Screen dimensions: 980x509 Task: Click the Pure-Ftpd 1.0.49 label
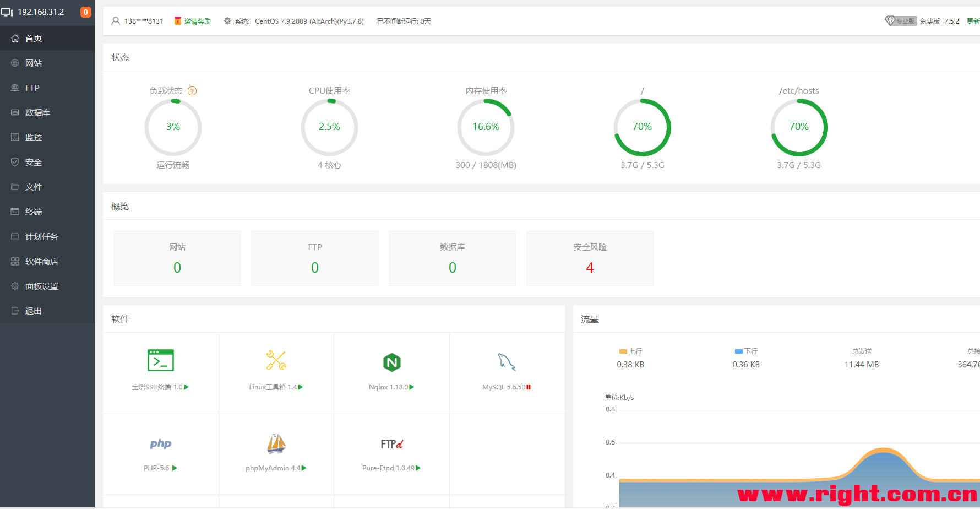click(388, 468)
